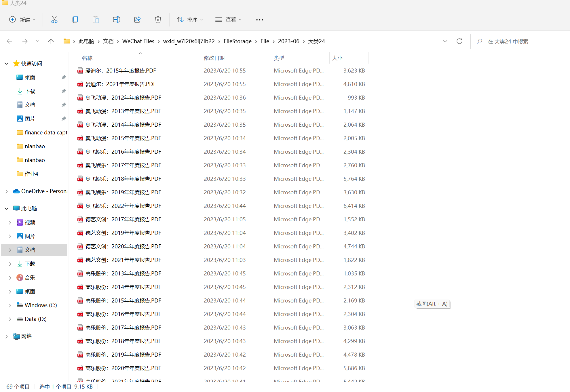
Task: Open the 新建 (New) dropdown button
Action: pos(22,20)
